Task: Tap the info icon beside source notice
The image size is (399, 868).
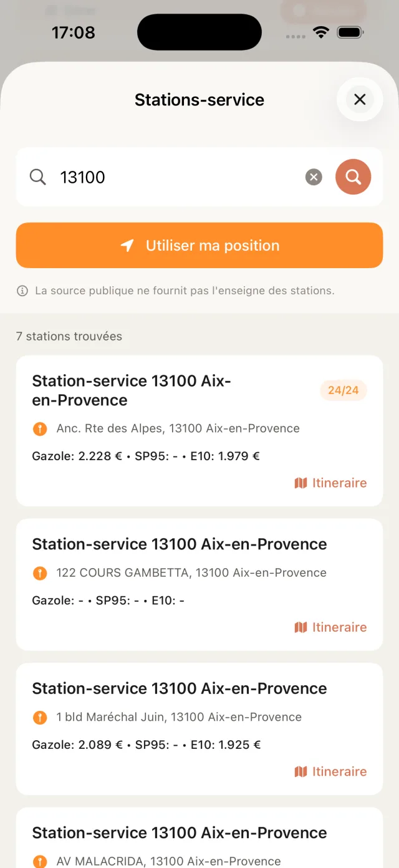Action: 22,291
